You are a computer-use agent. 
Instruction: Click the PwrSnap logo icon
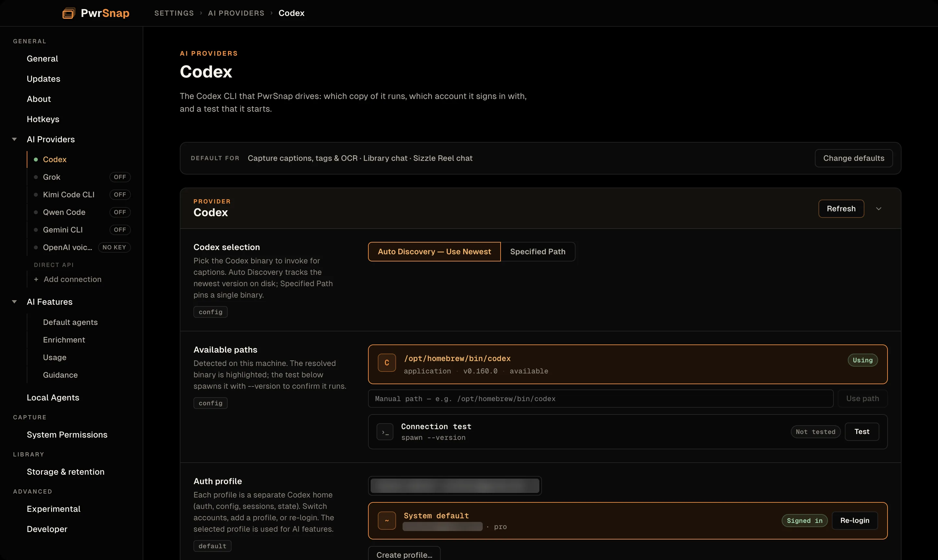coord(69,13)
